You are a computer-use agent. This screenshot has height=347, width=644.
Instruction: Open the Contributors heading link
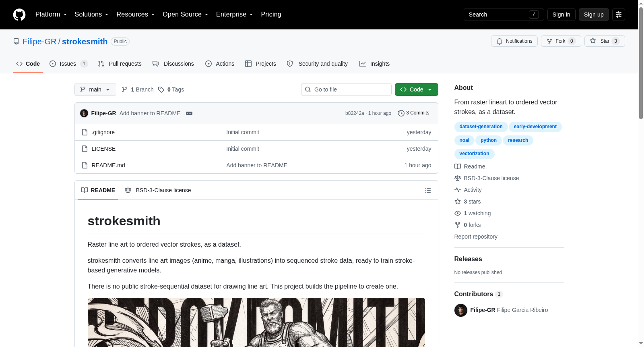click(478, 294)
